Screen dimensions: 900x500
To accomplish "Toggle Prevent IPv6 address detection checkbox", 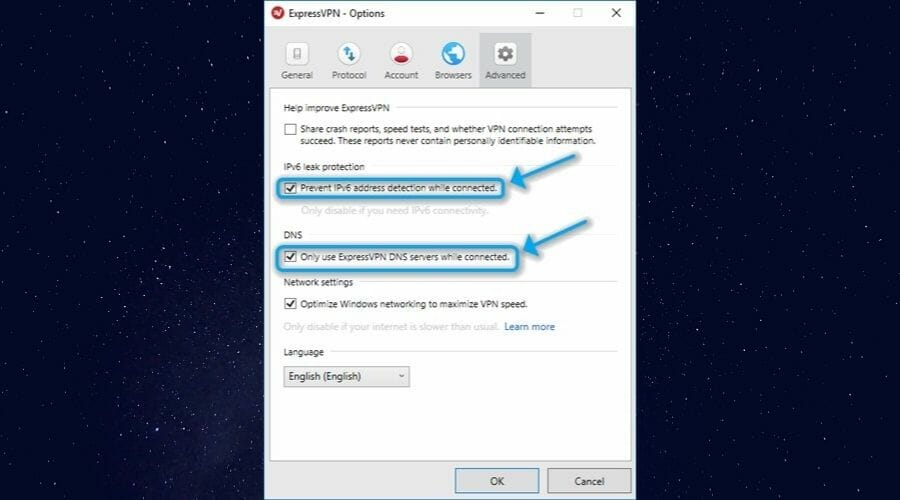I will pyautogui.click(x=290, y=188).
